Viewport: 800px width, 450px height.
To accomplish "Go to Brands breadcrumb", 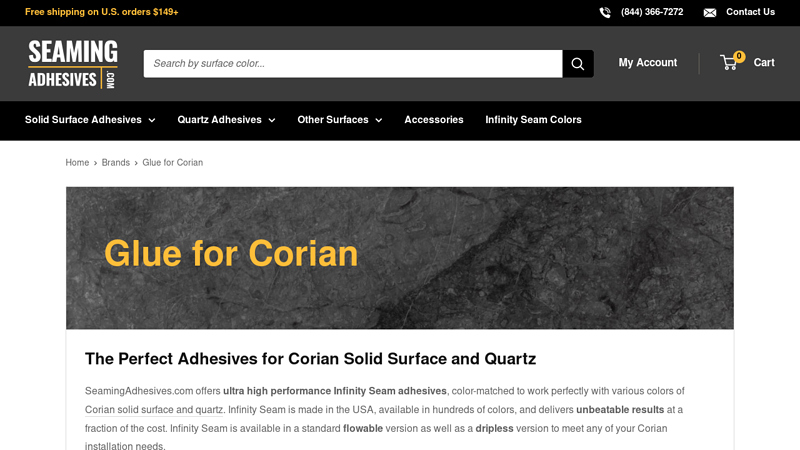I will coord(115,162).
